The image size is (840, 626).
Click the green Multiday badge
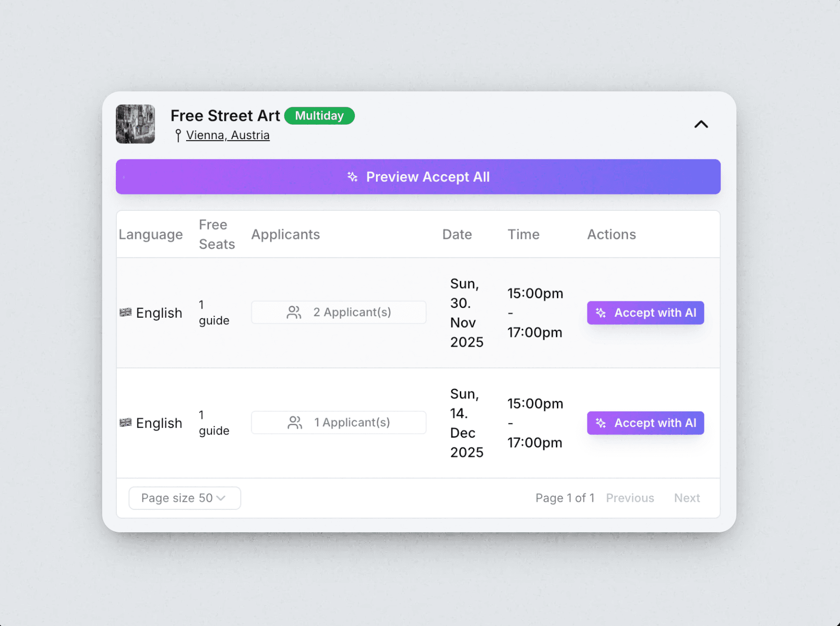tap(319, 116)
